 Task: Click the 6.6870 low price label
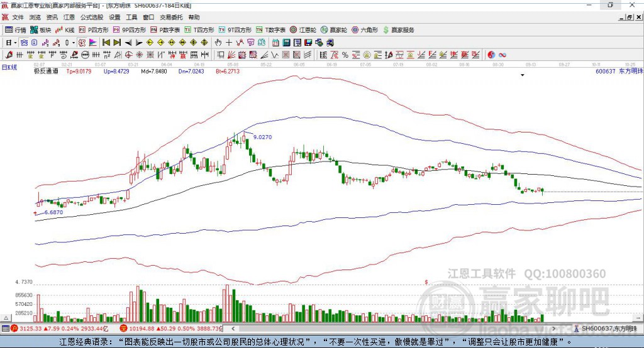click(54, 212)
